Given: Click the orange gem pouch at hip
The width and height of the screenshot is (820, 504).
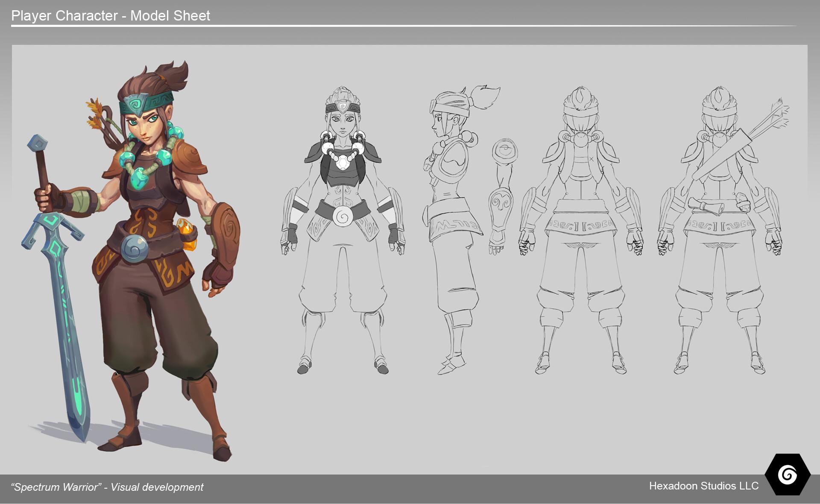Looking at the screenshot, I should click(x=188, y=234).
